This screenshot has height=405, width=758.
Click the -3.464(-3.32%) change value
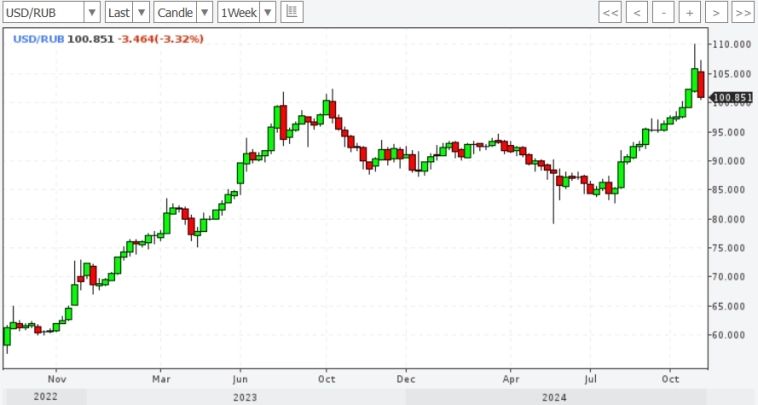pyautogui.click(x=160, y=39)
